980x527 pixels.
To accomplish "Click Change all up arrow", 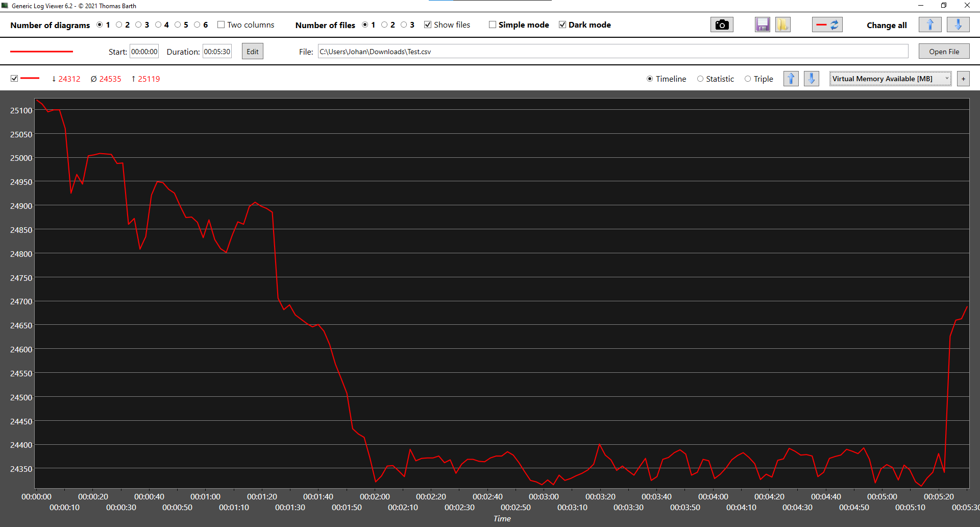I will tap(930, 25).
